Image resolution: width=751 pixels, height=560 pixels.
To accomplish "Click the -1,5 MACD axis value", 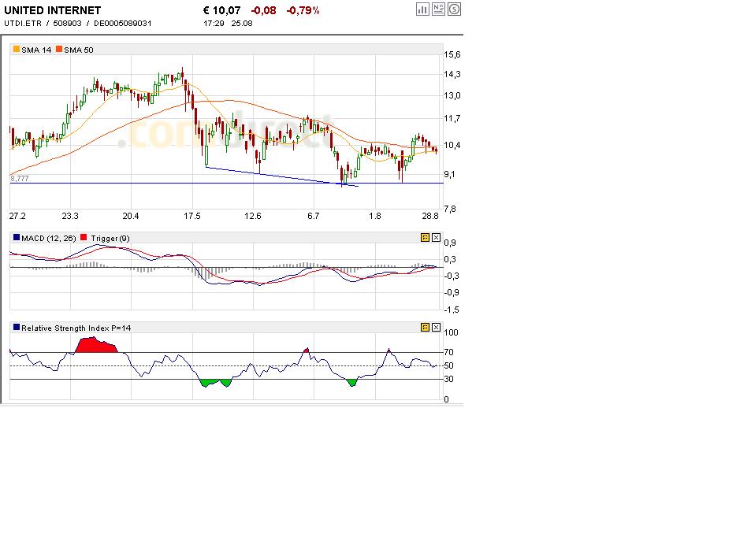I will pos(452,310).
